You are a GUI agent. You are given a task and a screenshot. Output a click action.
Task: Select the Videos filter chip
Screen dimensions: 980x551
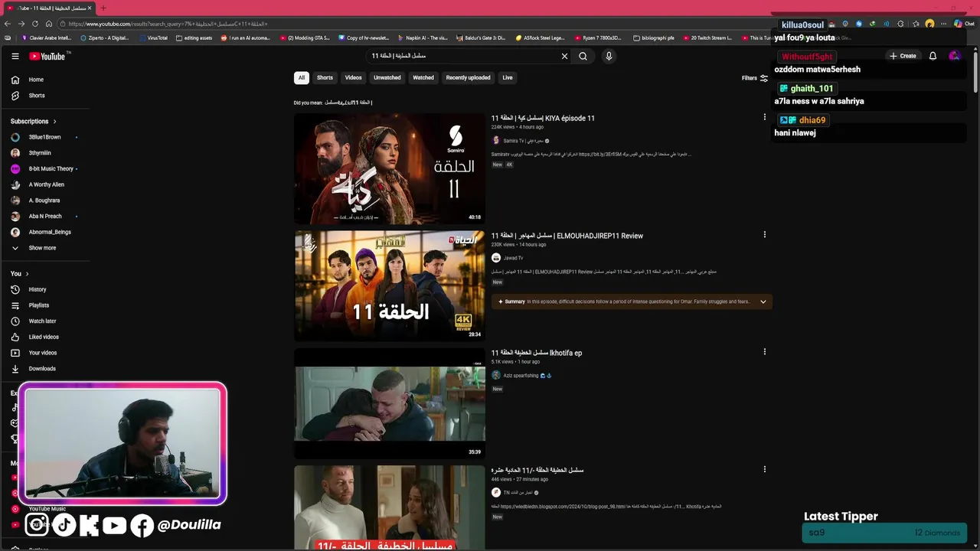[353, 77]
